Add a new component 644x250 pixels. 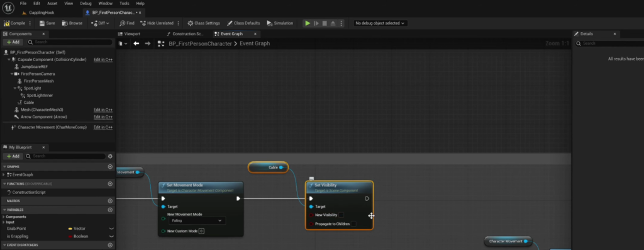(13, 42)
